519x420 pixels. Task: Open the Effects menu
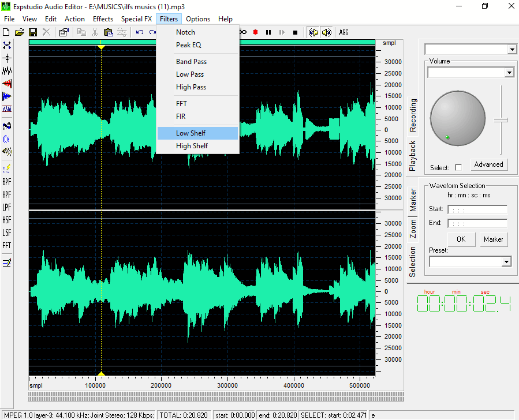103,19
